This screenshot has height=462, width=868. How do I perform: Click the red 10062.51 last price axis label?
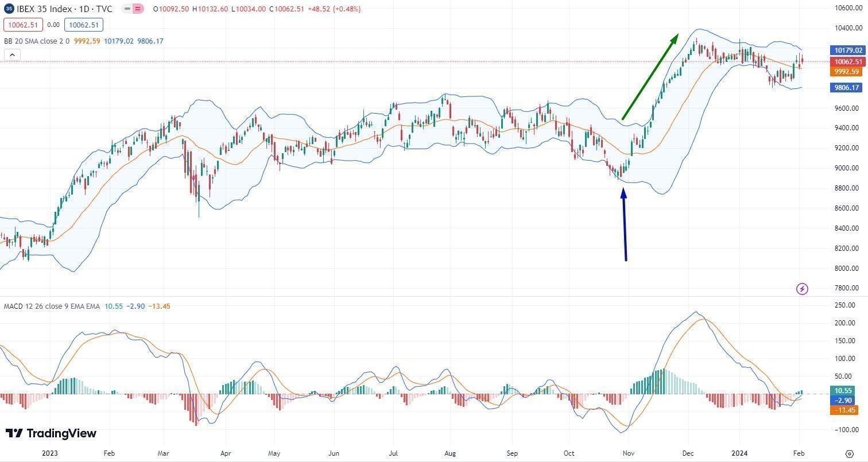tap(848, 62)
